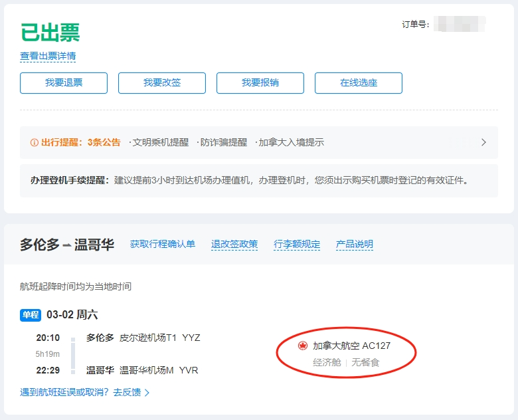View the 退改签政策 refund policy
518x420 pixels.
pyautogui.click(x=234, y=244)
